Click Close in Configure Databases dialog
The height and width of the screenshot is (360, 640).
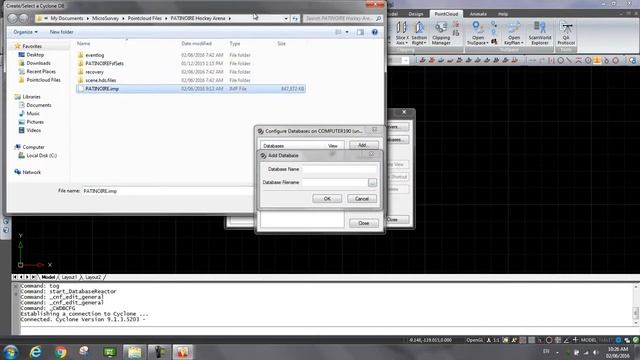point(363,223)
